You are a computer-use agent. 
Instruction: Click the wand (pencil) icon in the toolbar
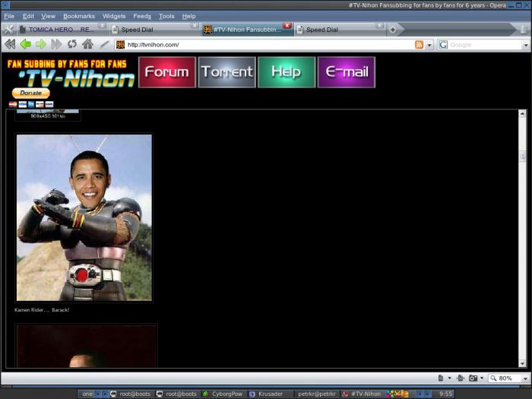point(105,44)
